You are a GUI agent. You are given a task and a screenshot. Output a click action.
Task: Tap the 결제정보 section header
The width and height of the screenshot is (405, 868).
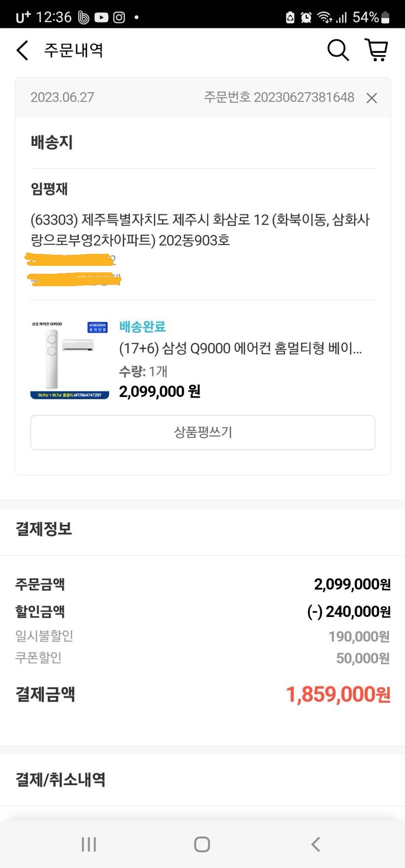(44, 528)
